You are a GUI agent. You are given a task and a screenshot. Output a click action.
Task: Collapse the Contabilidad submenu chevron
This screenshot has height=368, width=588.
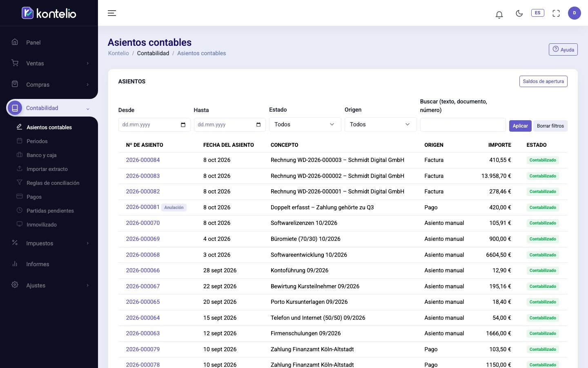coord(87,109)
